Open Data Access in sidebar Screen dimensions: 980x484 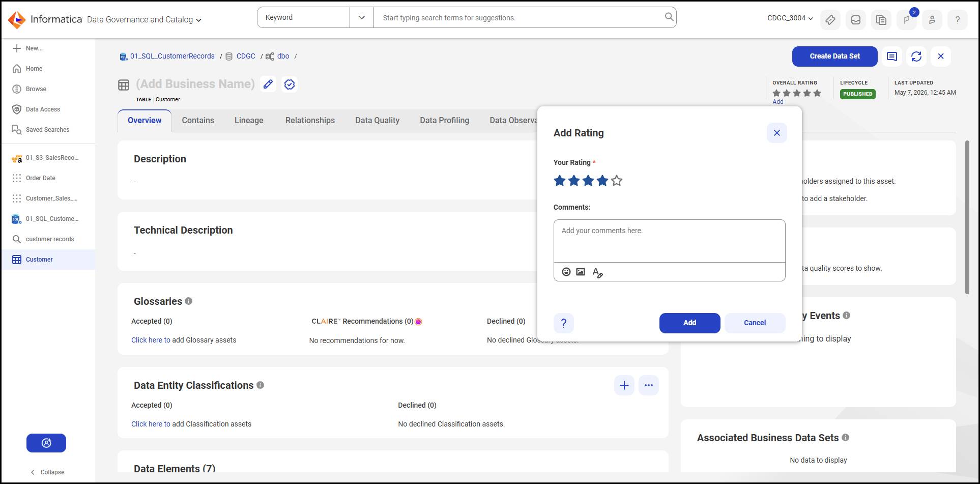pyautogui.click(x=43, y=109)
